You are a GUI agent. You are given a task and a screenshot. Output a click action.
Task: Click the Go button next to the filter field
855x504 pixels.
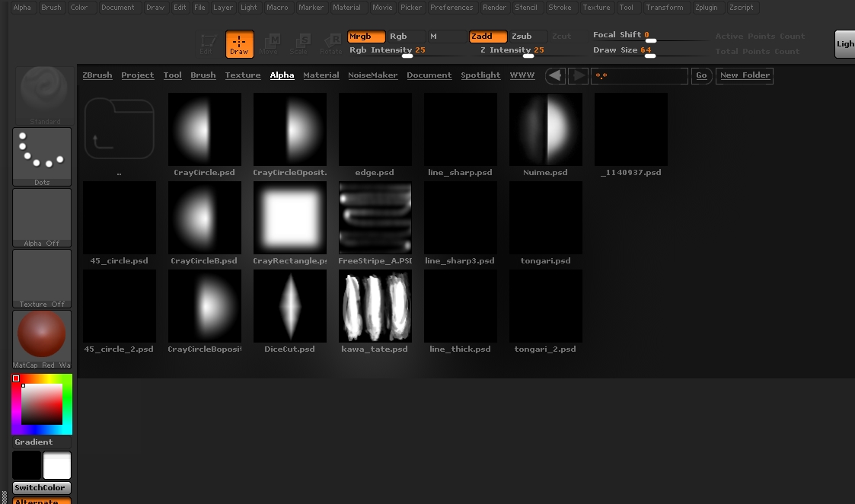pyautogui.click(x=700, y=75)
